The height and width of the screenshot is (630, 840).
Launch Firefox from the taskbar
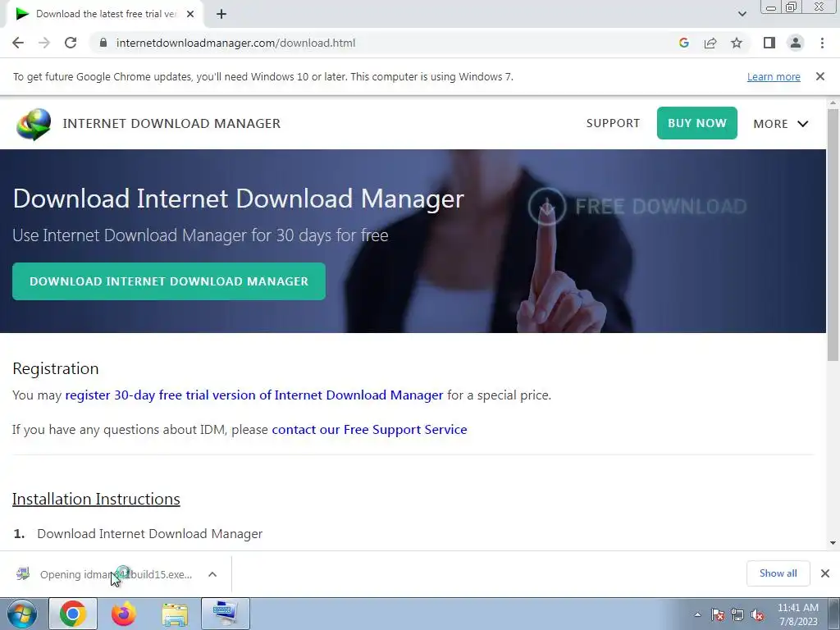pos(124,614)
